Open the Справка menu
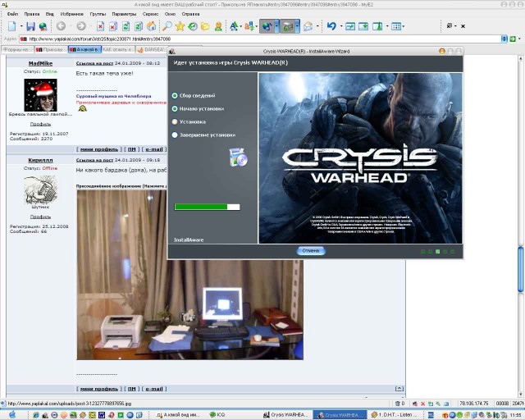The width and height of the screenshot is (525, 420). pyautogui.click(x=190, y=14)
